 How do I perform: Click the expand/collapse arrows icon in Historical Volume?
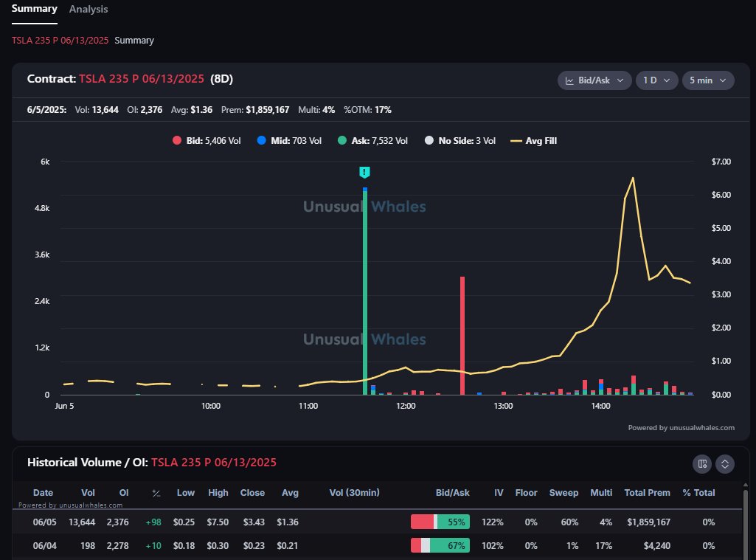tap(725, 464)
